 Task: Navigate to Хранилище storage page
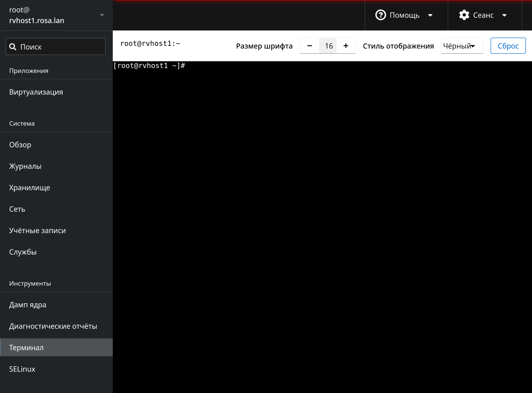(x=30, y=188)
